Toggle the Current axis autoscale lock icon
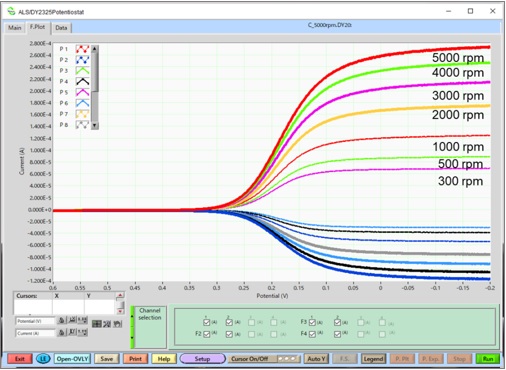The image size is (506, 370). coord(62,332)
